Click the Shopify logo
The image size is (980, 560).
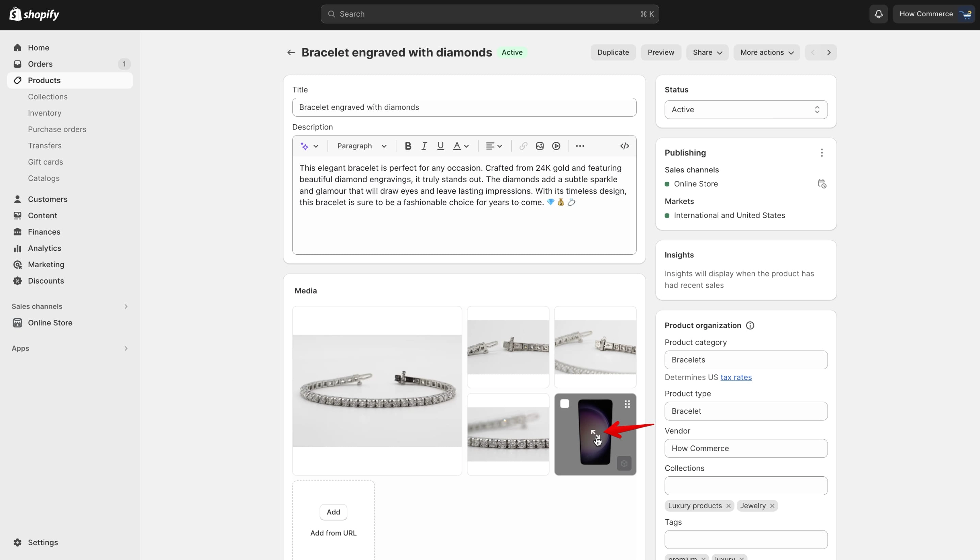click(34, 14)
